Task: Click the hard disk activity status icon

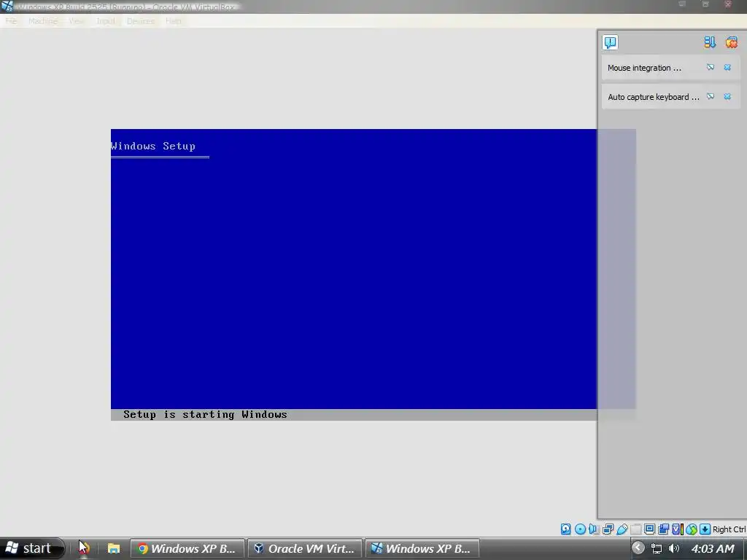Action: 565,529
